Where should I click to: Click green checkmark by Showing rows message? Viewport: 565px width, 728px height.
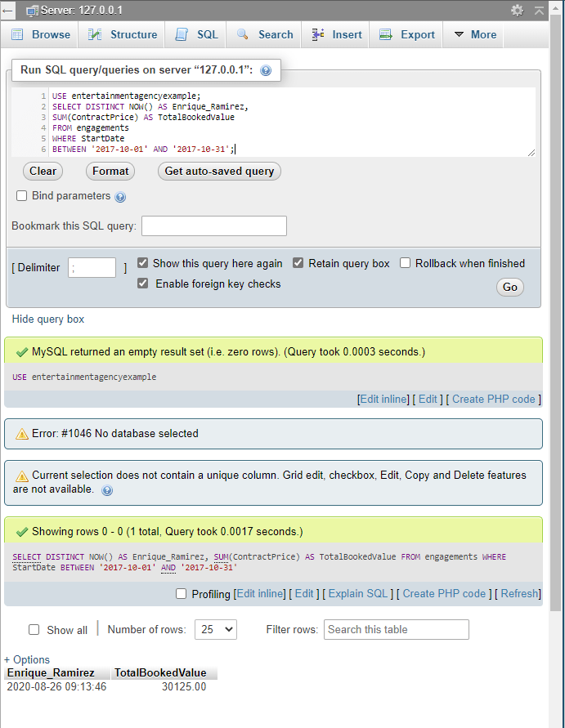[x=22, y=532]
